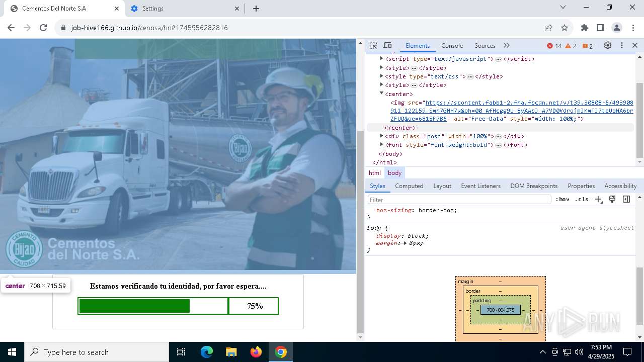Image resolution: width=644 pixels, height=362 pixels.
Task: Open the img src fbcdn URL link
Action: [x=512, y=111]
